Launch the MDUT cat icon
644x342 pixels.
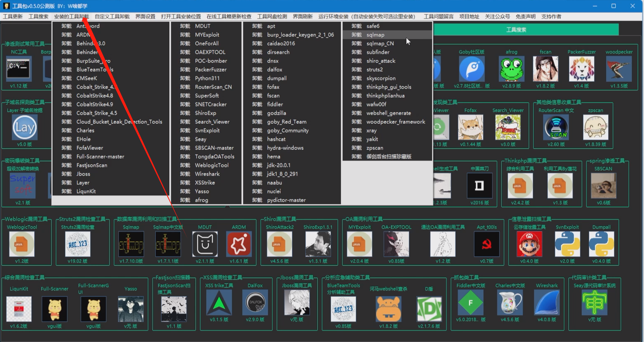tap(205, 244)
